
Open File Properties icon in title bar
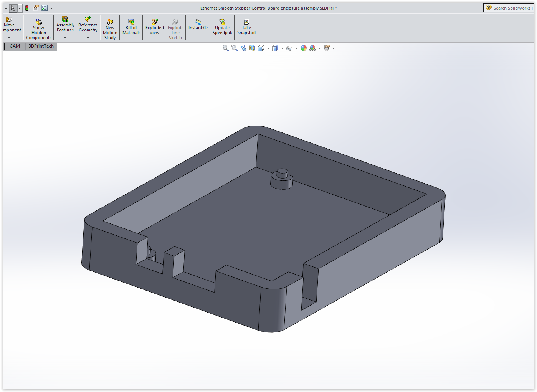[36, 8]
